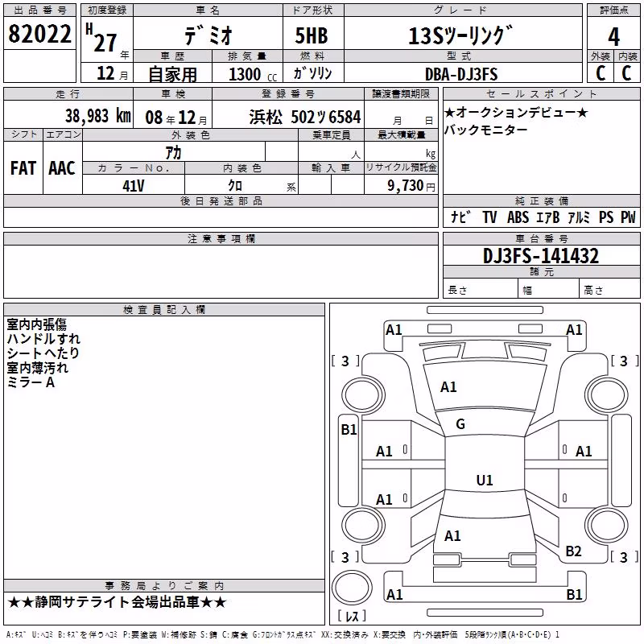The image size is (644, 644).
Task: Click roof U1 dent mark
Action: (485, 480)
